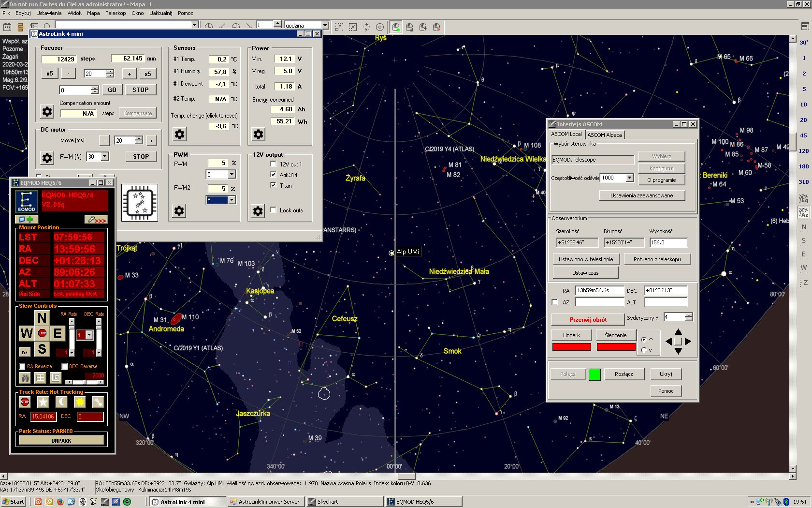Click the Ustawienia zaawansowane button
This screenshot has height=508, width=812.
pyautogui.click(x=641, y=195)
